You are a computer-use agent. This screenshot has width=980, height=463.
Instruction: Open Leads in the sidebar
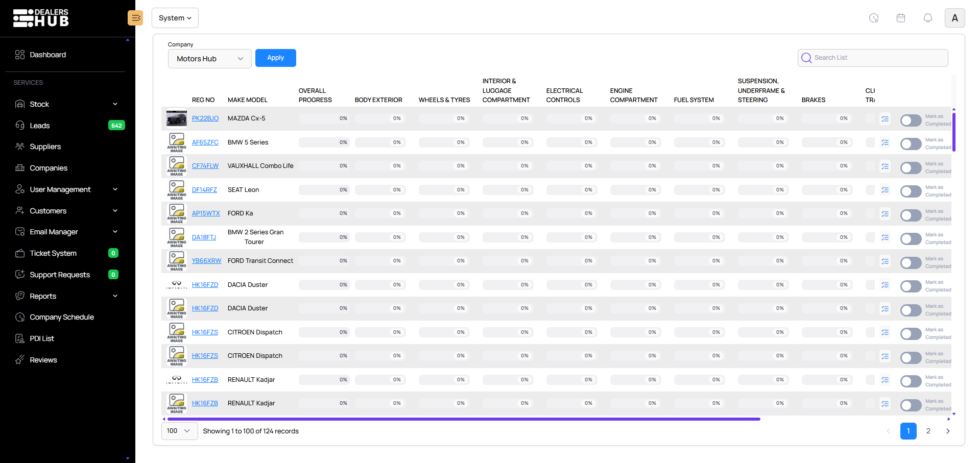click(x=40, y=126)
